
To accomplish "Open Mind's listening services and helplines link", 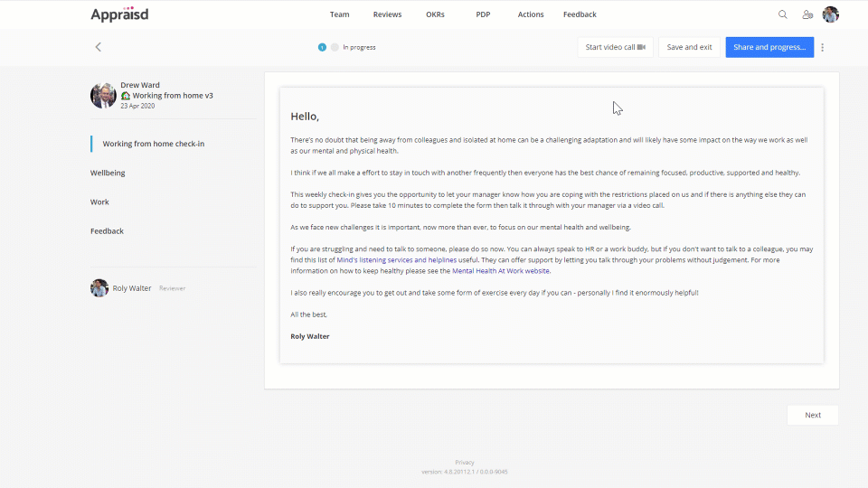I will [x=396, y=260].
